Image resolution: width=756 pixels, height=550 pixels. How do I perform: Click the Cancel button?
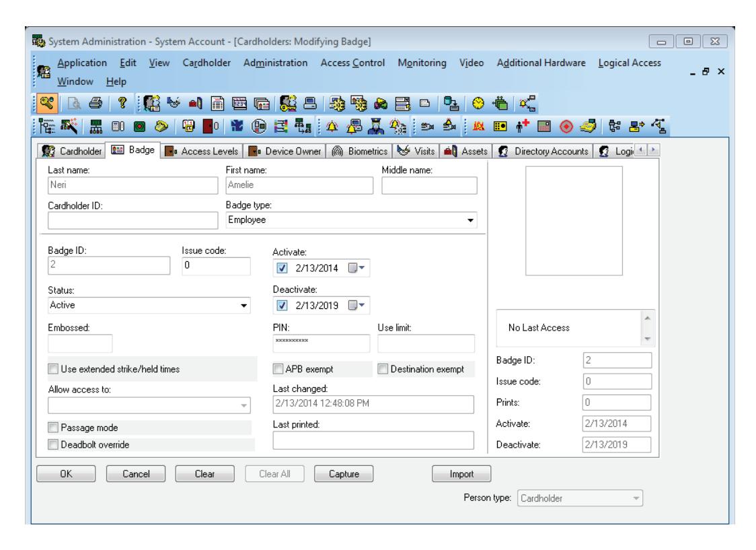click(136, 474)
